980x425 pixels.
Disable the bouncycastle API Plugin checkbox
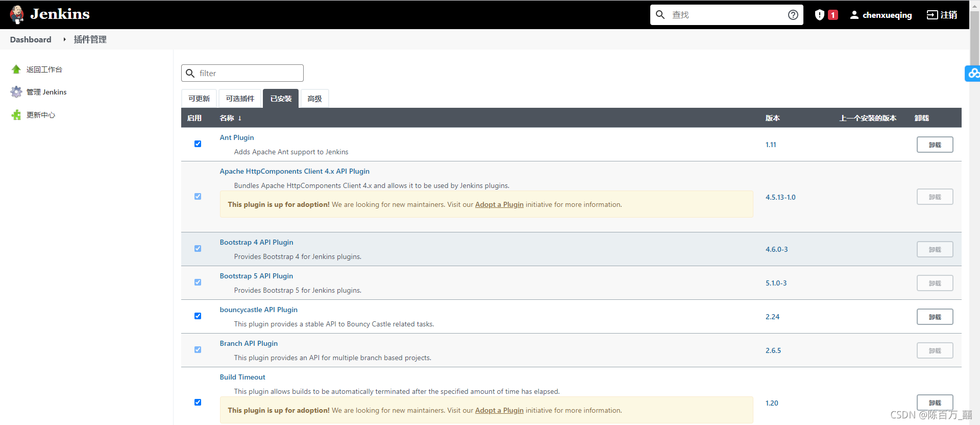198,316
